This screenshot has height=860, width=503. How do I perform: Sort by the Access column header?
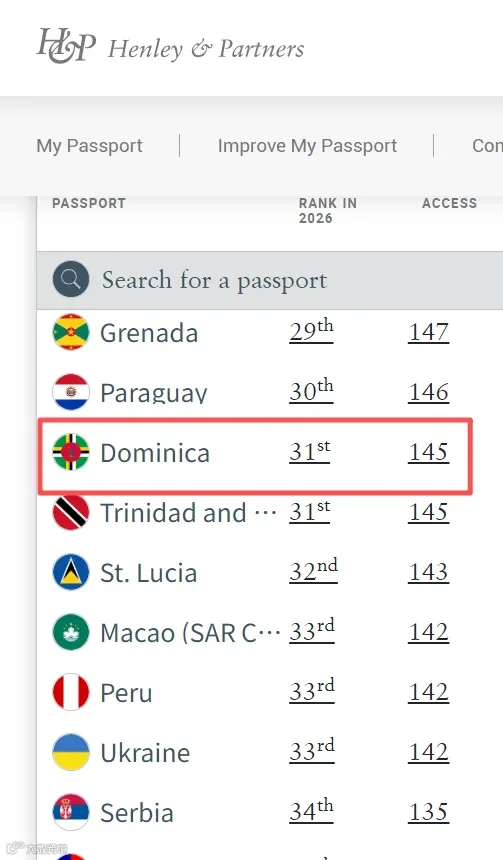[449, 203]
